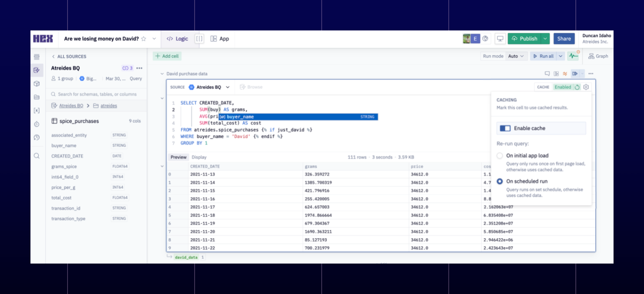The width and height of the screenshot is (644, 294).
Task: Click the monitor preview app icon
Action: tap(500, 39)
